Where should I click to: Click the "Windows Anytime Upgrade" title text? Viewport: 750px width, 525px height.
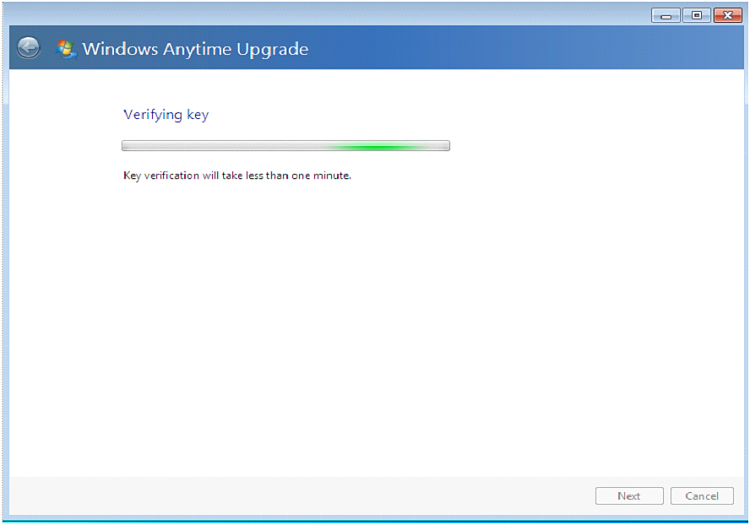click(195, 49)
